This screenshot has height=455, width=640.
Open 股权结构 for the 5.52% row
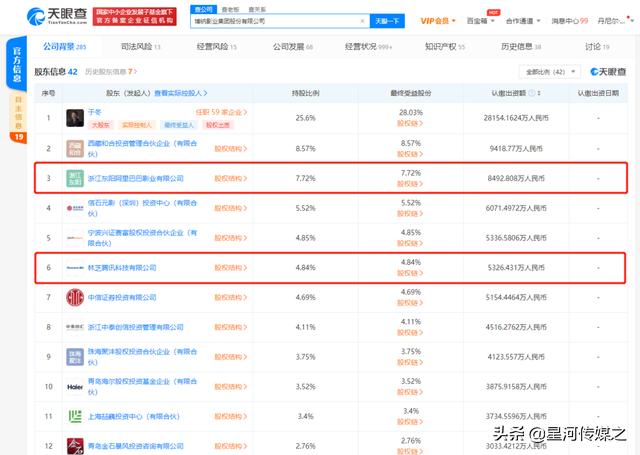pos(231,208)
